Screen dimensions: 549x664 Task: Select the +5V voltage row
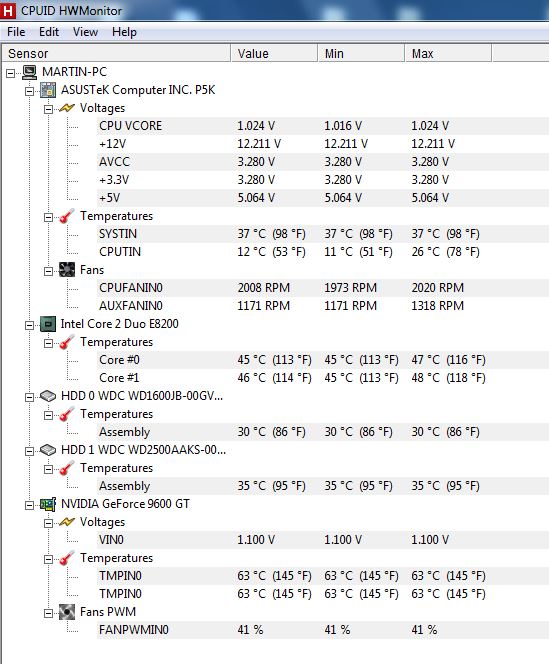323,198
